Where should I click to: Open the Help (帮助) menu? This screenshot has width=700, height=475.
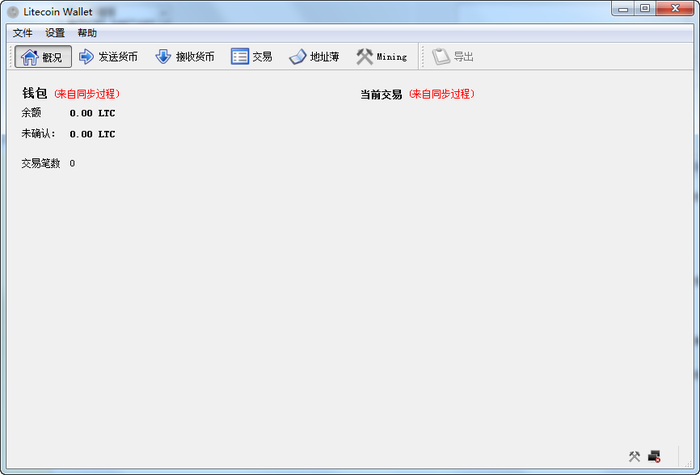pyautogui.click(x=87, y=33)
